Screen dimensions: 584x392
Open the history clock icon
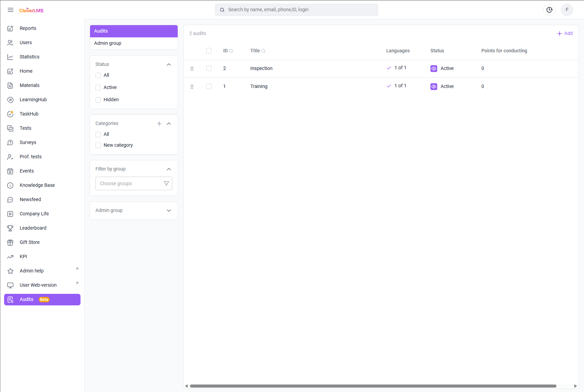tap(549, 10)
